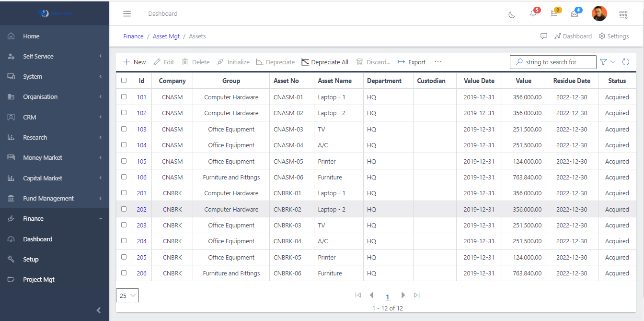Go to Dashboard via top-right link

pyautogui.click(x=573, y=36)
